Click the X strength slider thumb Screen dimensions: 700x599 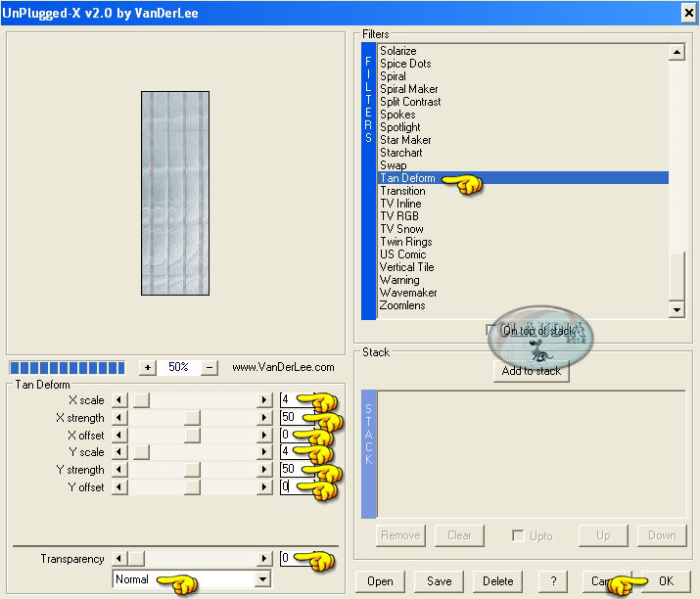point(193,418)
